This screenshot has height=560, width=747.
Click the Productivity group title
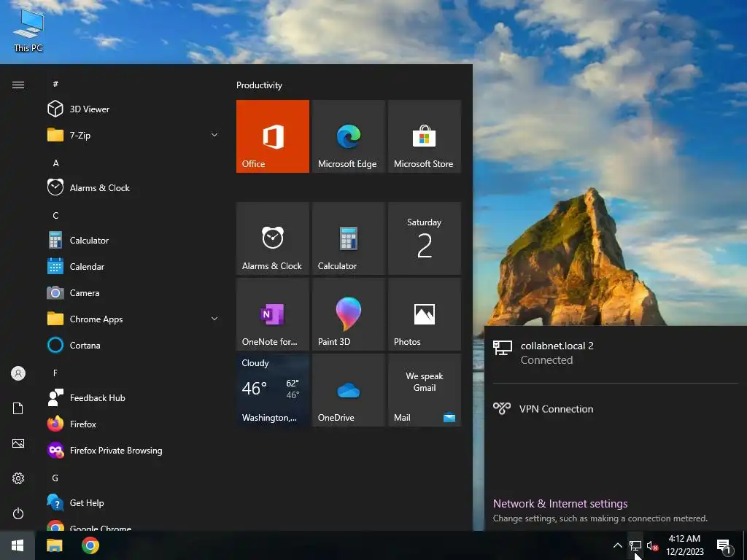coord(259,85)
